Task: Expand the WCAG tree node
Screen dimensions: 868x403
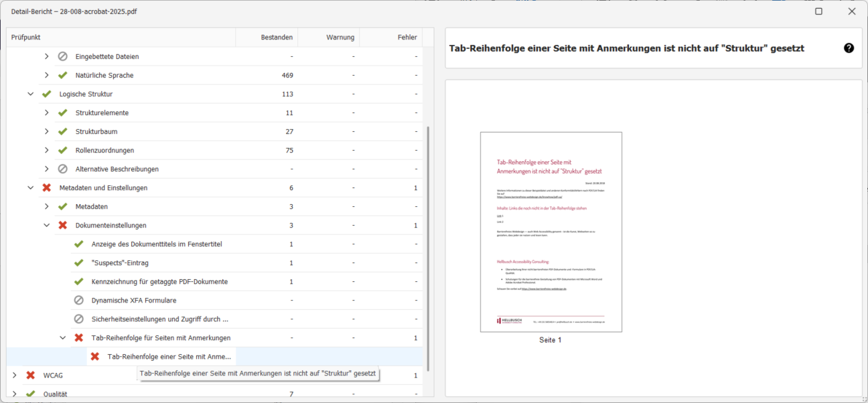Action: [14, 375]
